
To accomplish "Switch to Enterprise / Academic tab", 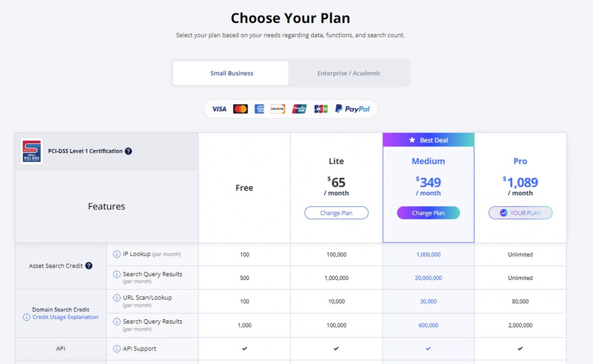I will tap(349, 73).
